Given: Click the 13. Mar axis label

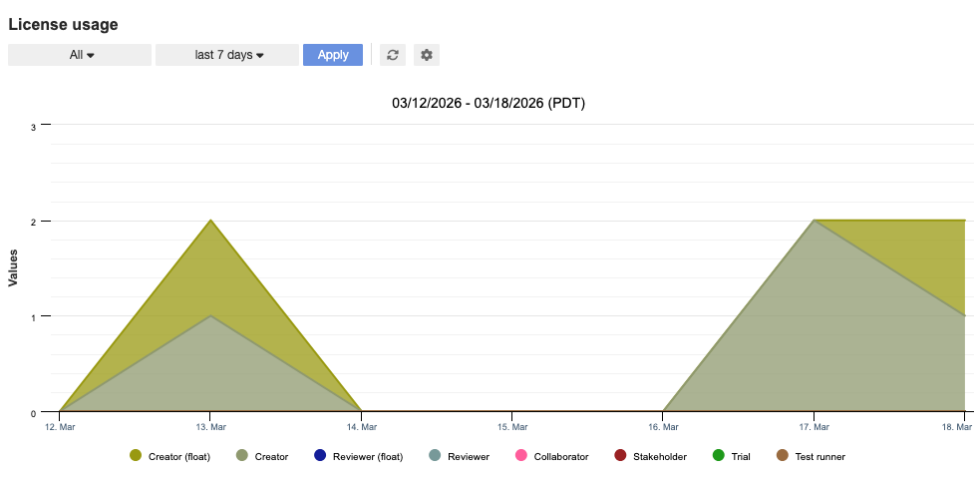Looking at the screenshot, I should pyautogui.click(x=211, y=427).
